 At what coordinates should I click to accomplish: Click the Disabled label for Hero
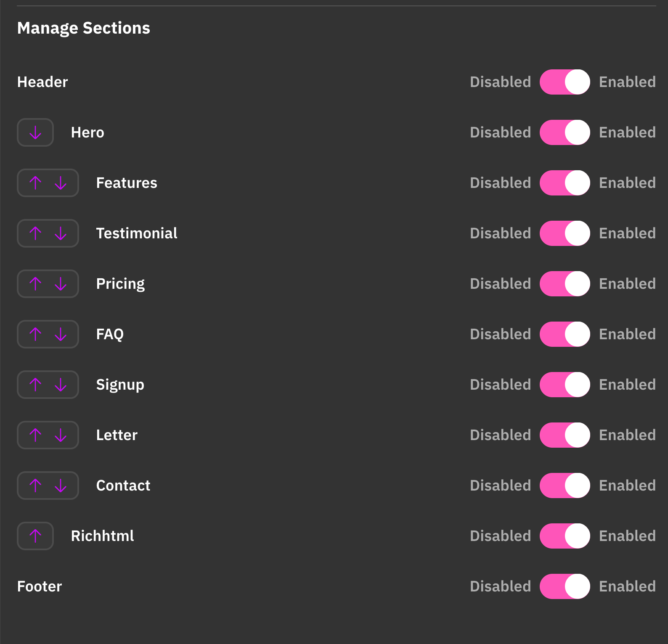(500, 132)
